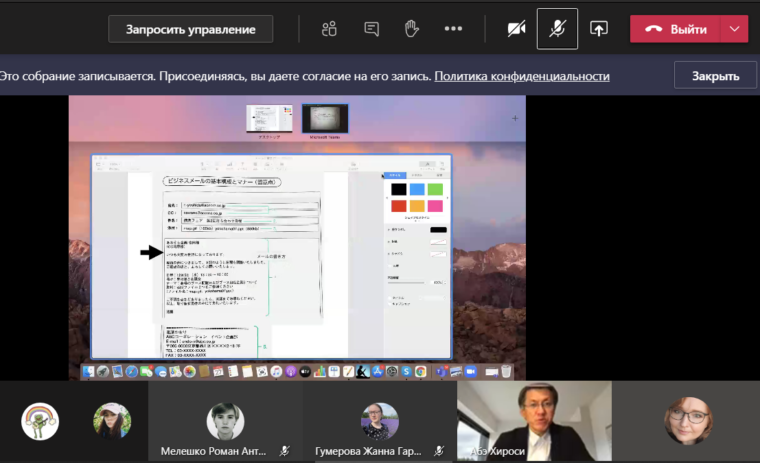This screenshot has height=463, width=760.
Task: Dismiss the recording notice with Закрыть
Action: click(x=715, y=76)
